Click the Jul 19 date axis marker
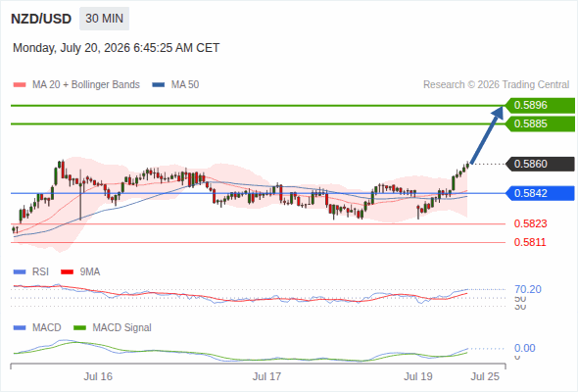 [x=418, y=376]
